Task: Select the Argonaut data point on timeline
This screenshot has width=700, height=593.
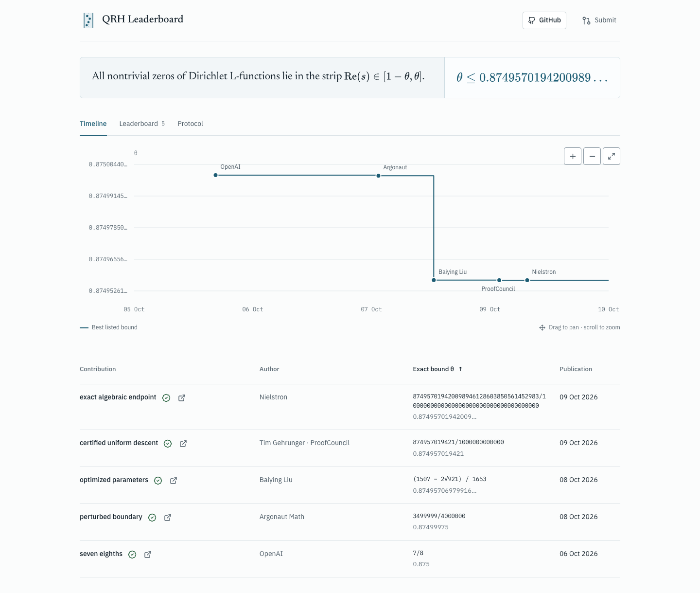Action: pyautogui.click(x=378, y=176)
